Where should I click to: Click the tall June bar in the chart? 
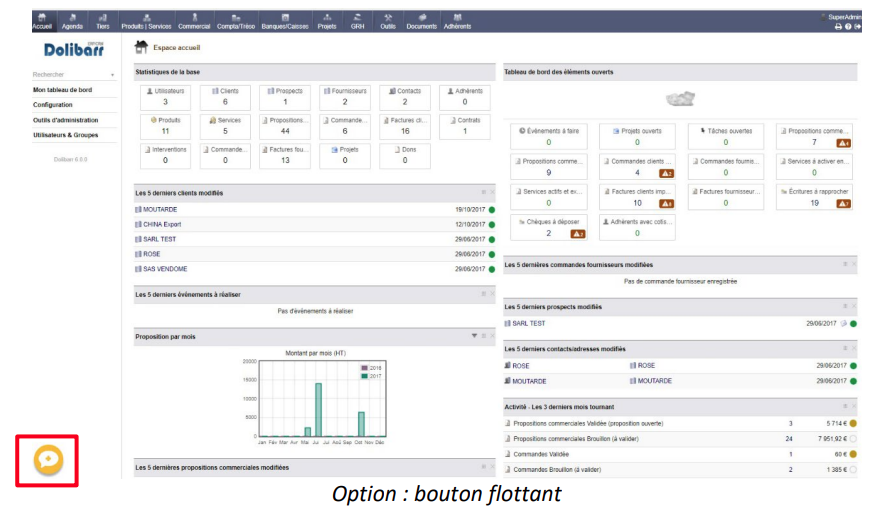[x=318, y=410]
